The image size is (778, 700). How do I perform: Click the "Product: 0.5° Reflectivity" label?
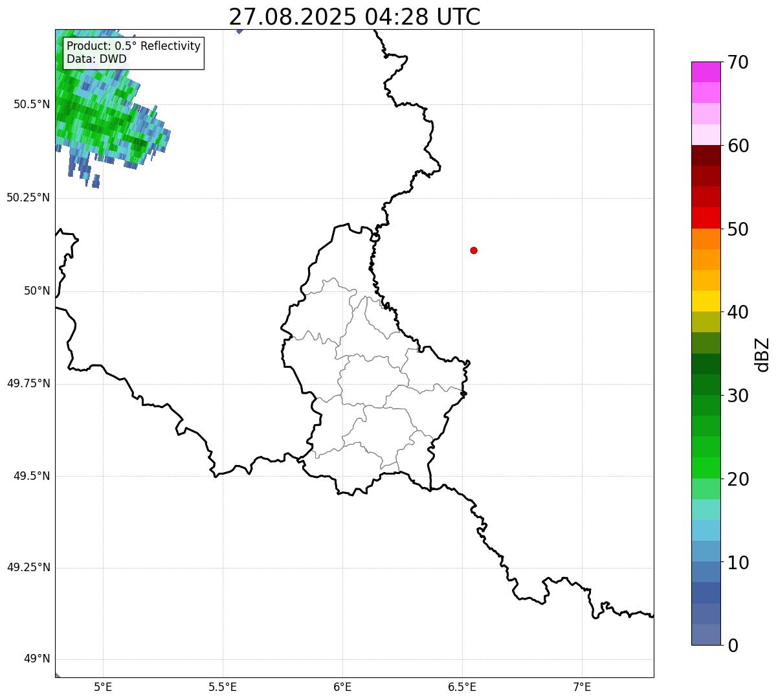(x=134, y=47)
